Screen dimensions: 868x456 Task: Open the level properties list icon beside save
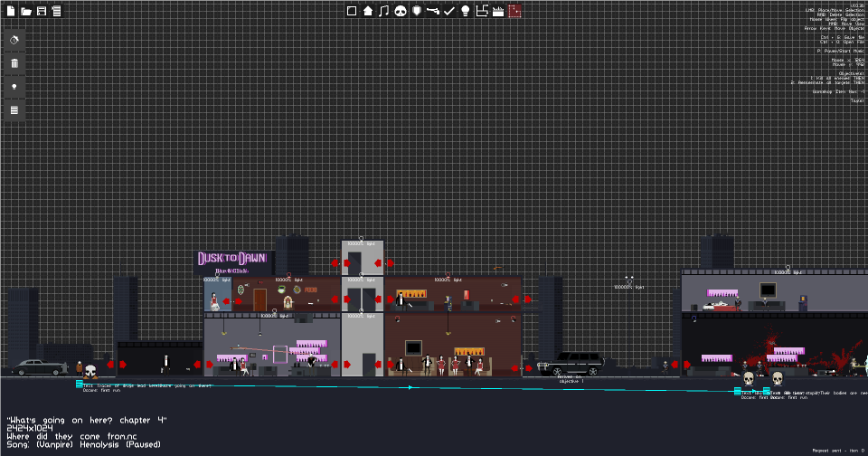coord(56,11)
